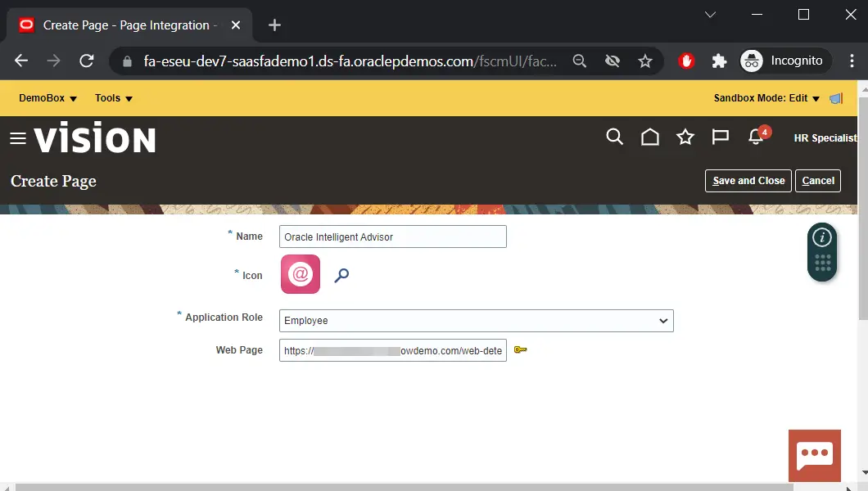Open the hamburger navigator menu
This screenshot has height=491, width=868.
[18, 138]
